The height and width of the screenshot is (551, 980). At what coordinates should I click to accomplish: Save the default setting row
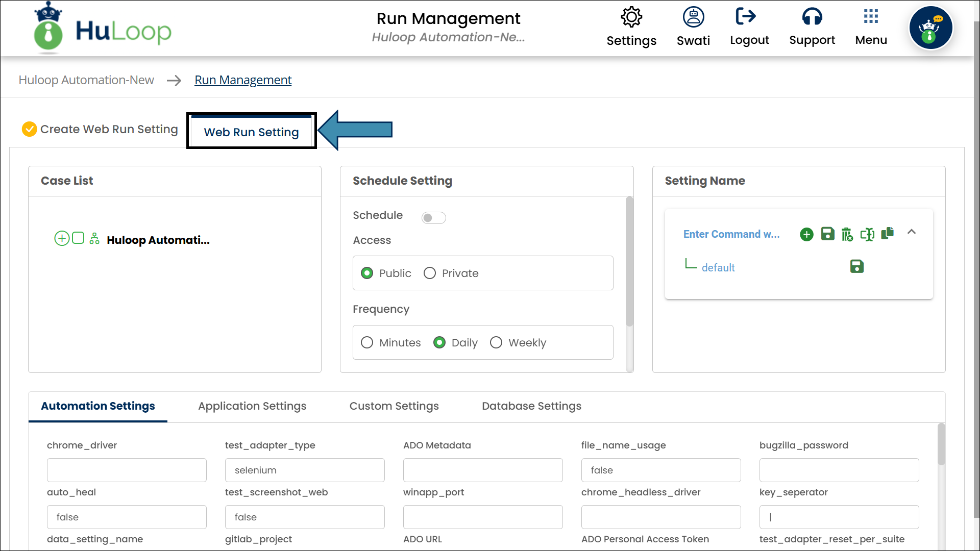856,266
